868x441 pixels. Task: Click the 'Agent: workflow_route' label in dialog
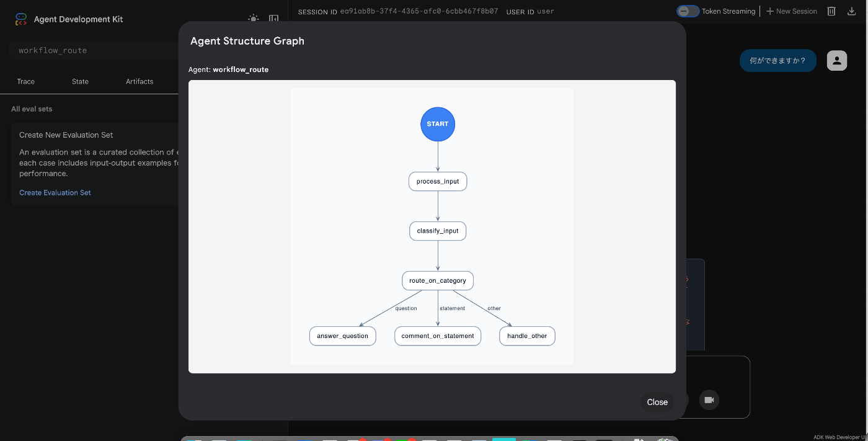pyautogui.click(x=229, y=69)
